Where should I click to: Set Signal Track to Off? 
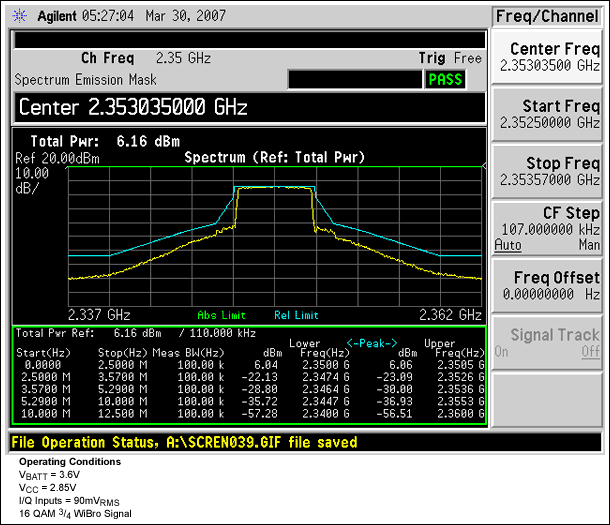click(591, 351)
